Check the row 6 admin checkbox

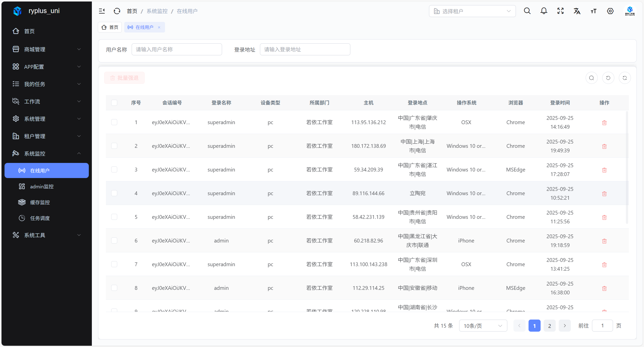[114, 240]
